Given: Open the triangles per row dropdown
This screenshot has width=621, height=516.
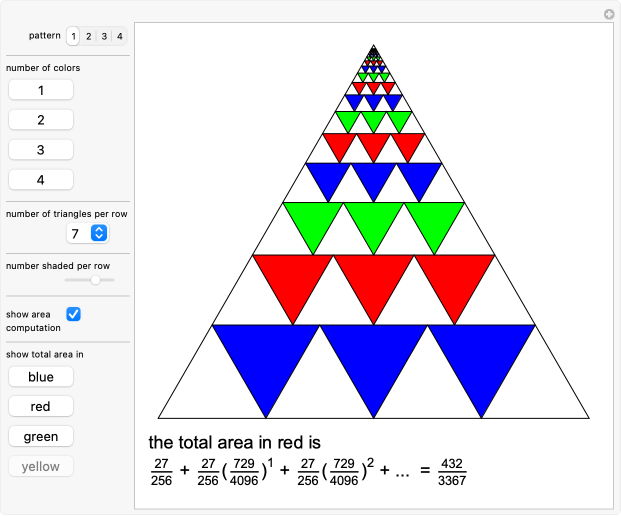Looking at the screenshot, I should tap(88, 233).
